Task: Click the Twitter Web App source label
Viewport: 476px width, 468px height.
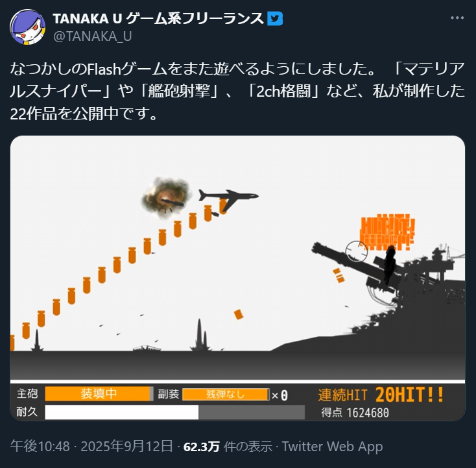Action: (x=333, y=447)
